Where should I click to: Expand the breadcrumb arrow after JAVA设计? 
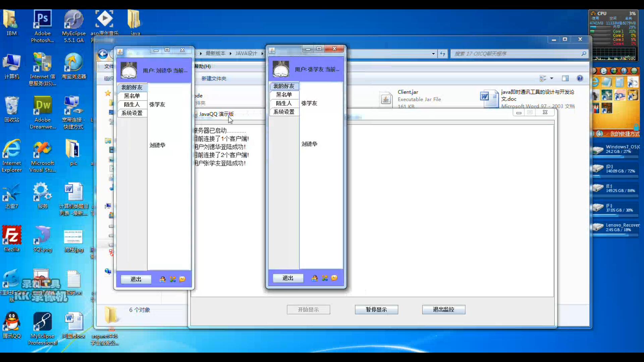coord(262,53)
